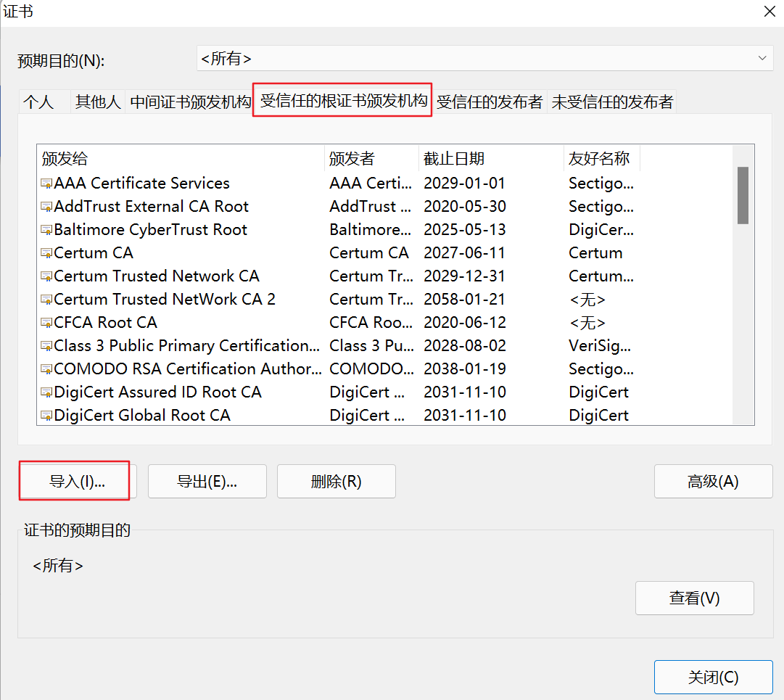Viewport: 784px width, 700px height.
Task: Click the DigiCert Global Root CA certificate icon
Action: (46, 416)
